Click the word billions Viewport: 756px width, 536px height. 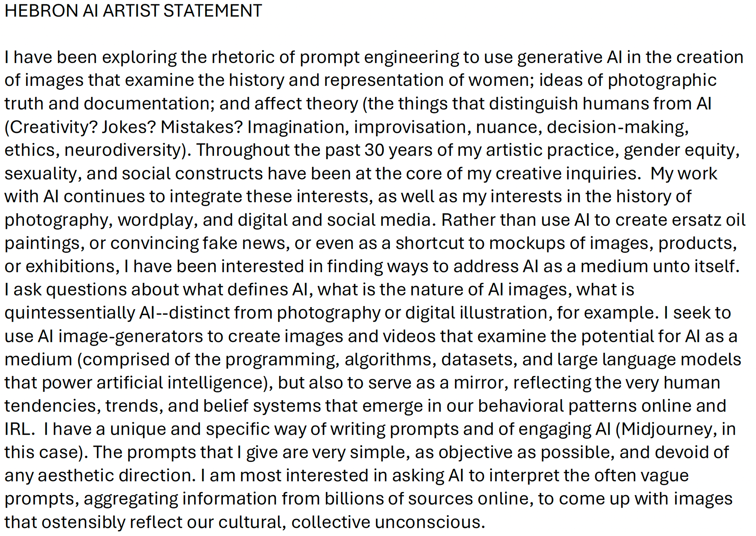354,499
